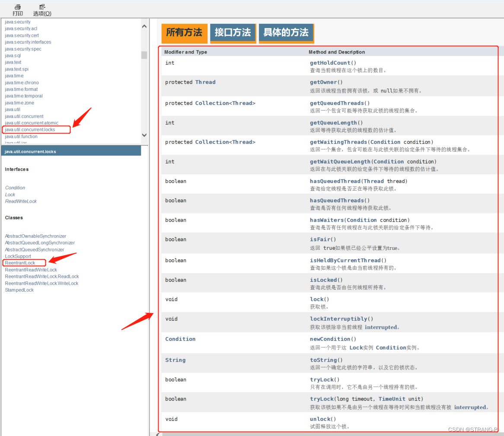504x436 pixels.
Task: Switch to the 所有方法 tab
Action: pos(184,33)
